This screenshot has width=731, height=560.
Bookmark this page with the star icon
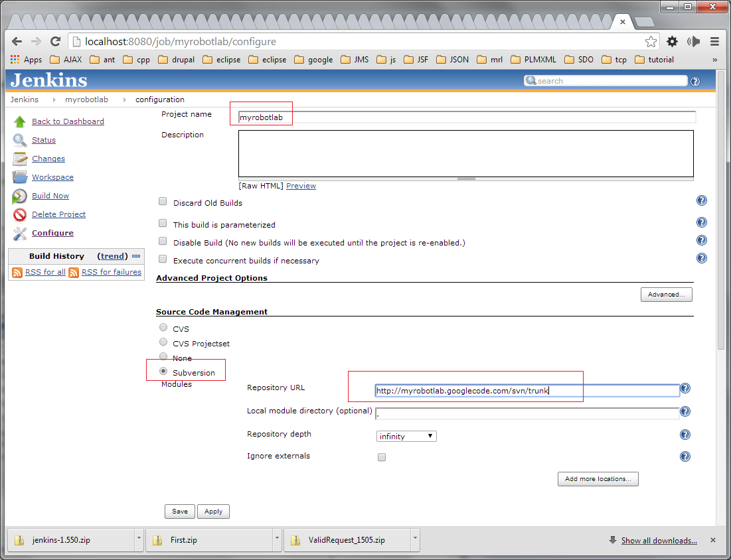click(651, 41)
